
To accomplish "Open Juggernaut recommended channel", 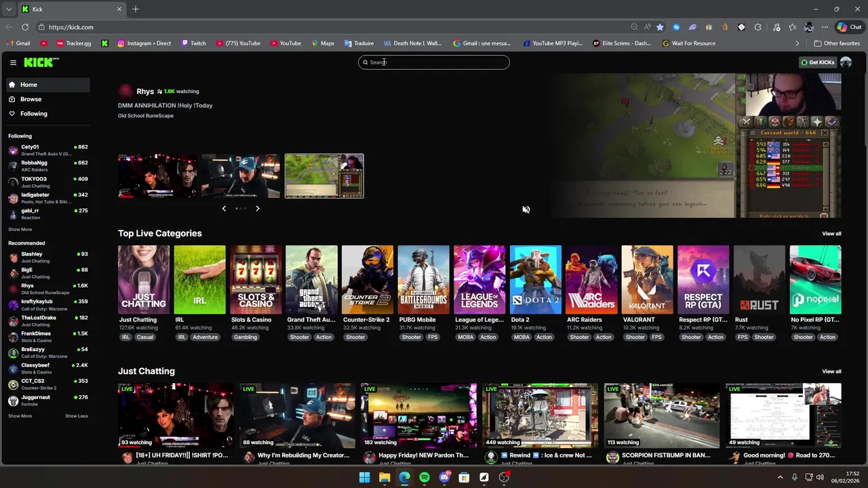I will 47,401.
